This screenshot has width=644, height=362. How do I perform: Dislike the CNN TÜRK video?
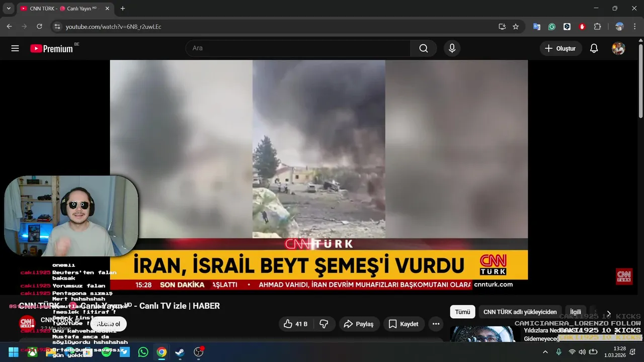point(324,324)
